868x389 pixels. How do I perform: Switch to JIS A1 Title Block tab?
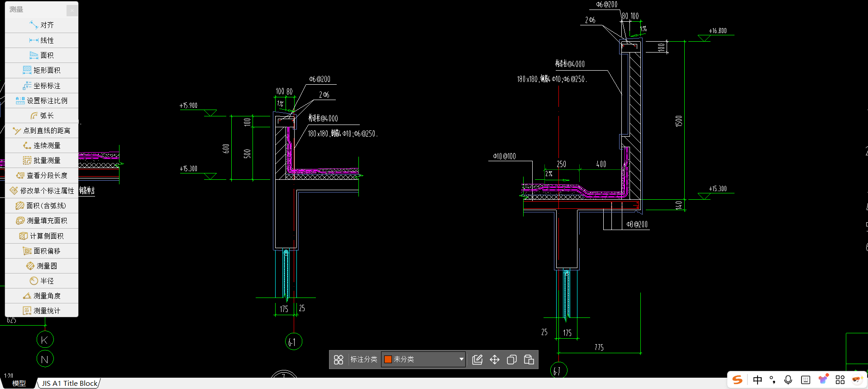click(x=70, y=383)
